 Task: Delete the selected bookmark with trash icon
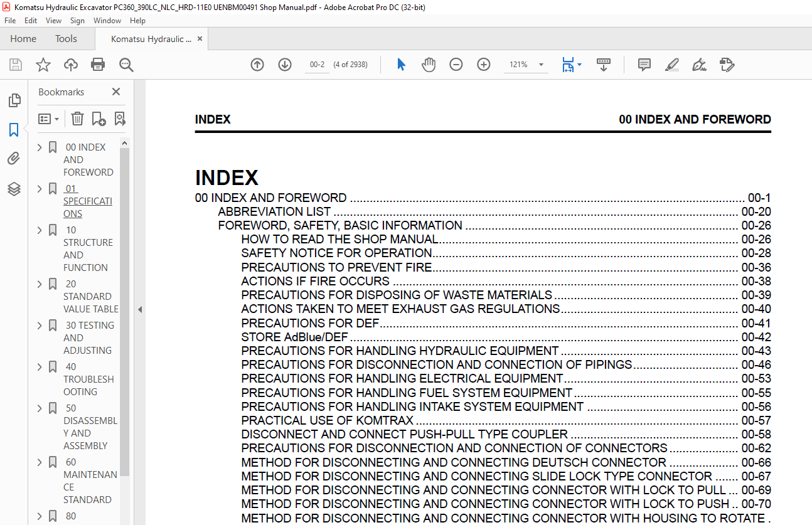tap(77, 119)
